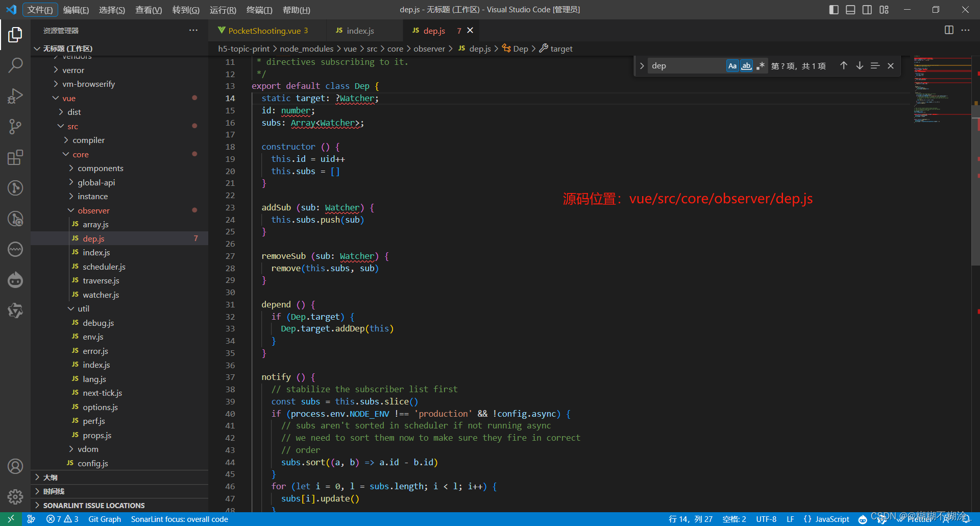Expand the 时间线 timeline section

[119, 491]
